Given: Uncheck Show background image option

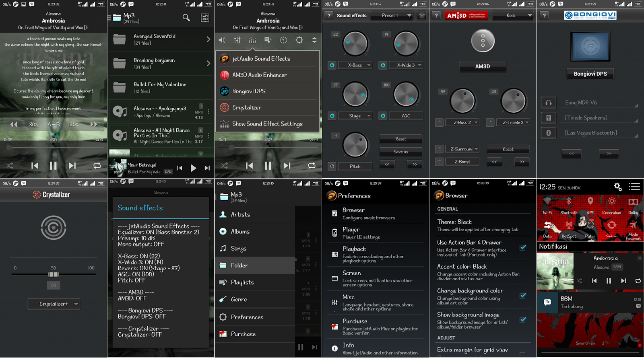Looking at the screenshot, I should click(x=522, y=320).
